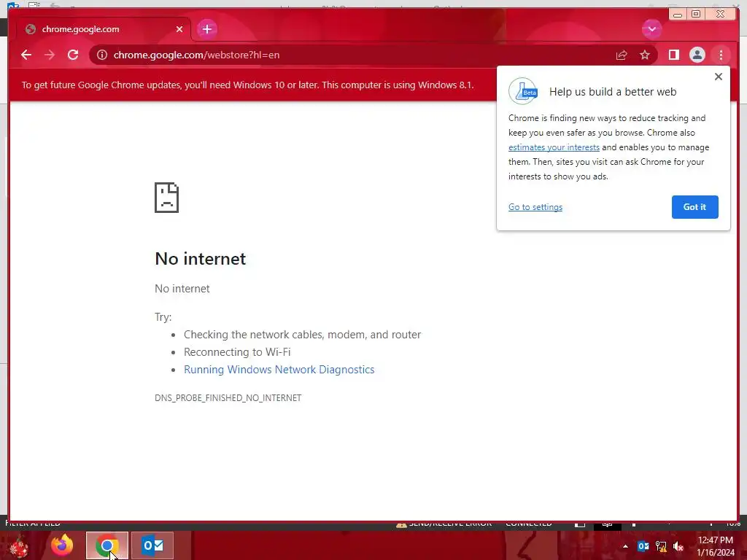Click the Windows 8.1 update warning text
The width and height of the screenshot is (747, 560).
248,85
